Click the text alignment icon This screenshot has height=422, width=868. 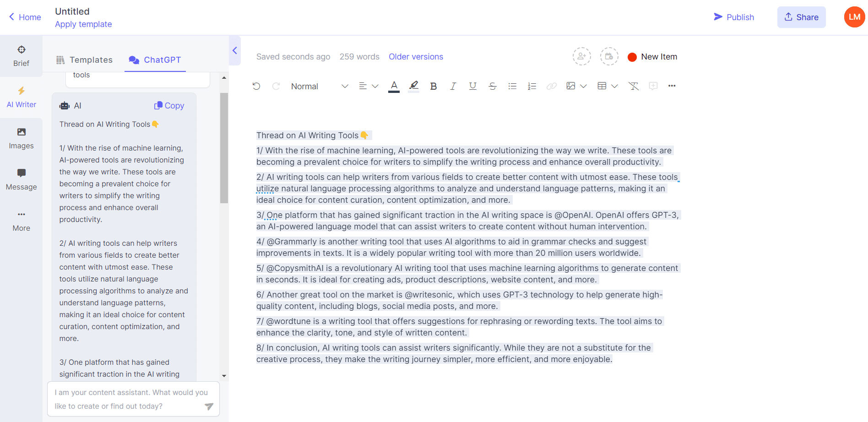click(363, 86)
